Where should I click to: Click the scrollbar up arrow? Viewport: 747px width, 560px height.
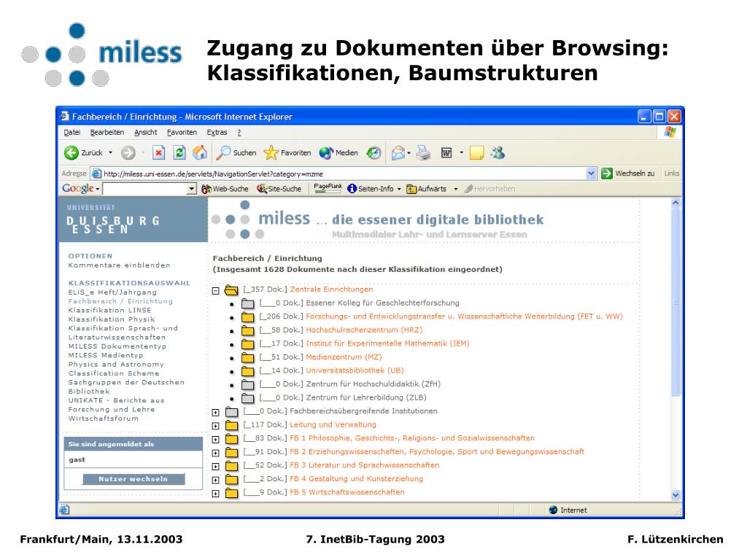[676, 203]
